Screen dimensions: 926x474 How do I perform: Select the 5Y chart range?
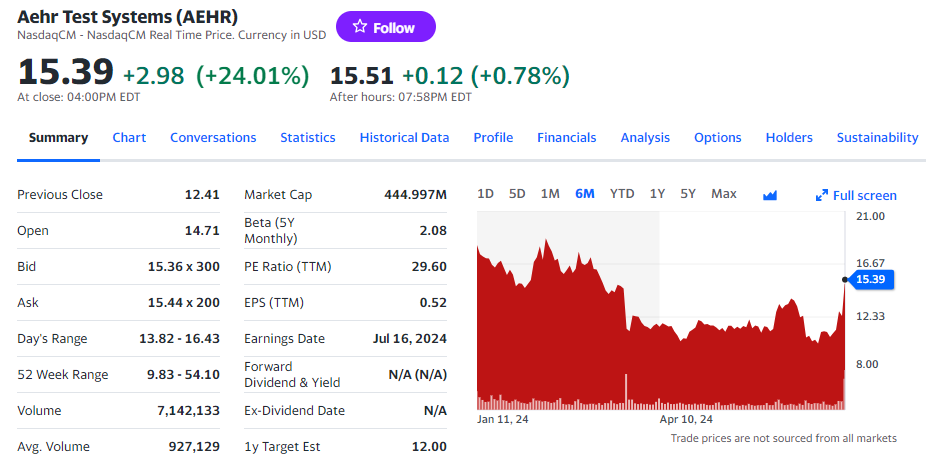(x=688, y=194)
